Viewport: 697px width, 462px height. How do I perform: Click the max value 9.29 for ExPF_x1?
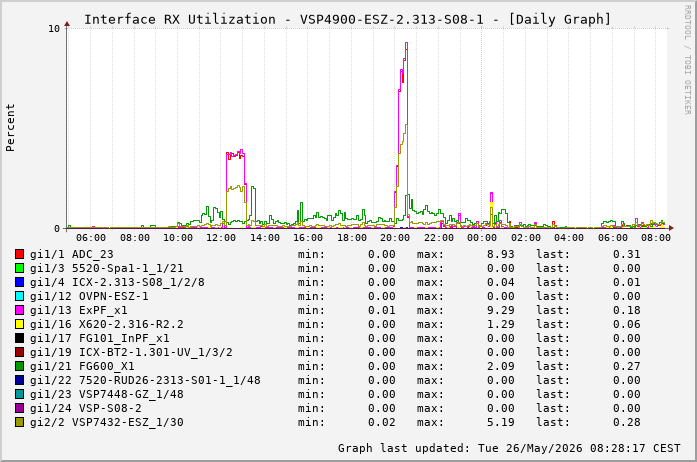[501, 310]
